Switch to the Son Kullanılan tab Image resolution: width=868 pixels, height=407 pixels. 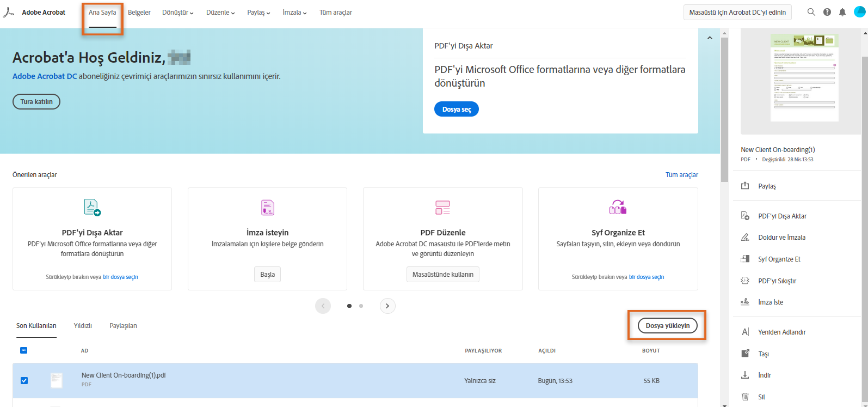36,326
